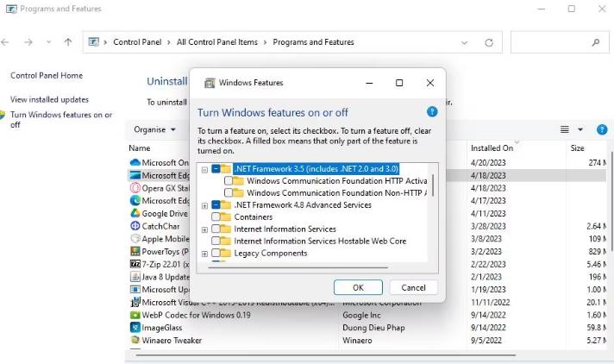Enable the Legacy Components checkbox
Viewport: 614px width, 364px height.
click(x=216, y=253)
